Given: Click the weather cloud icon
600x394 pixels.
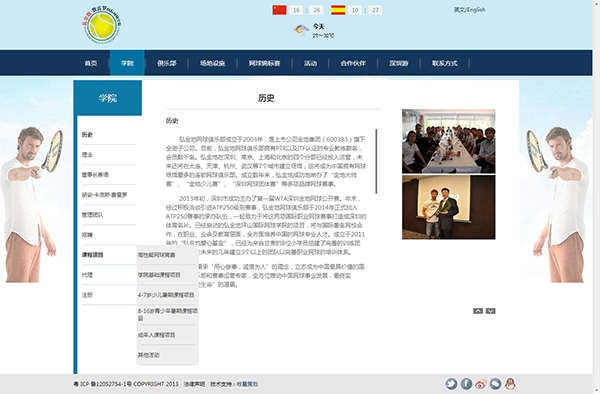Looking at the screenshot, I should 302,29.
